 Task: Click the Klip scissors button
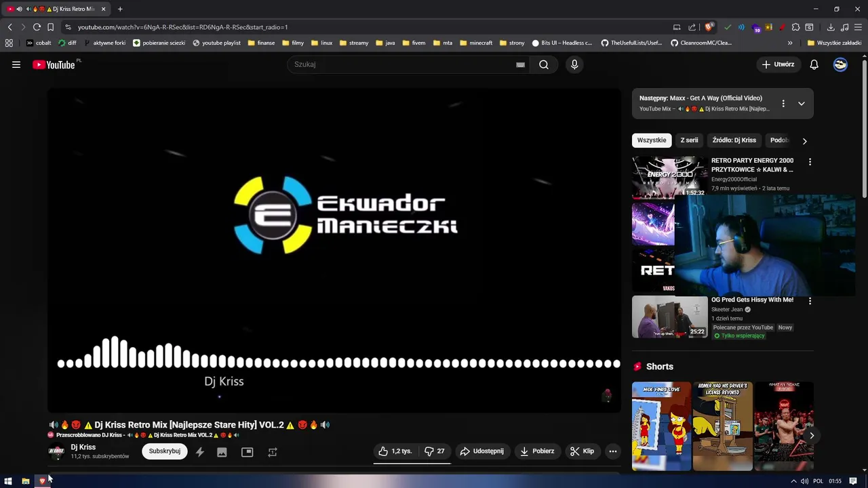point(582,451)
